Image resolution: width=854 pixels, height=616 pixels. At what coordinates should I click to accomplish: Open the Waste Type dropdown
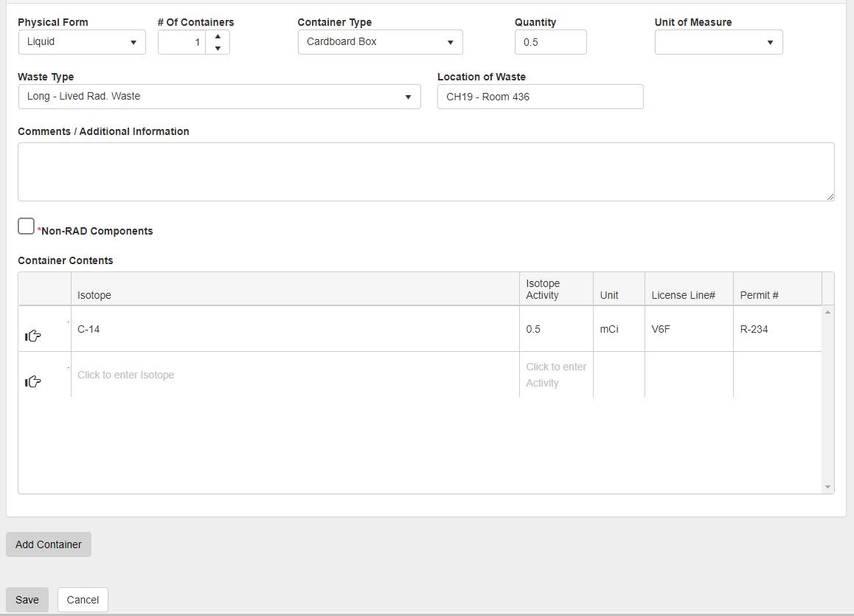(219, 97)
